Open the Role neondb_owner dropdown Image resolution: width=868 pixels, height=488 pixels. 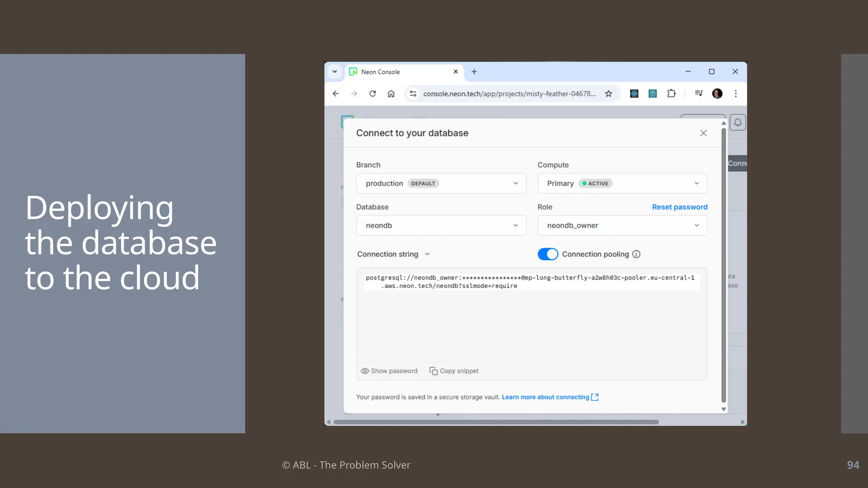click(622, 225)
